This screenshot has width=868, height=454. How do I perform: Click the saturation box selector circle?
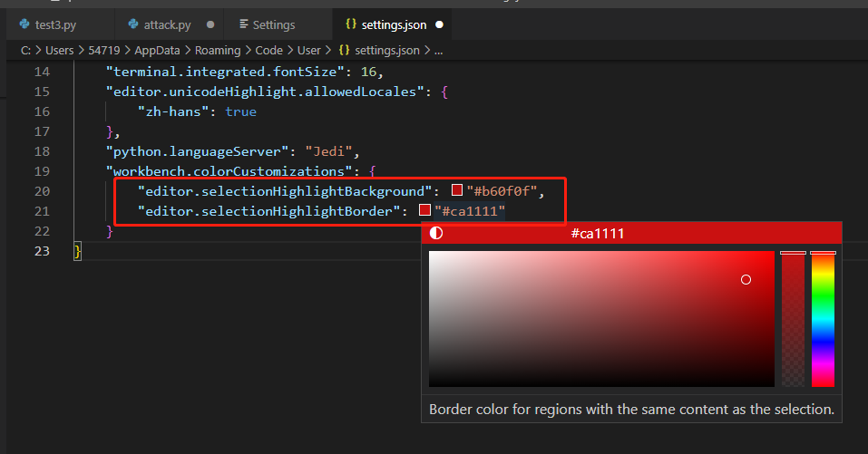click(746, 280)
